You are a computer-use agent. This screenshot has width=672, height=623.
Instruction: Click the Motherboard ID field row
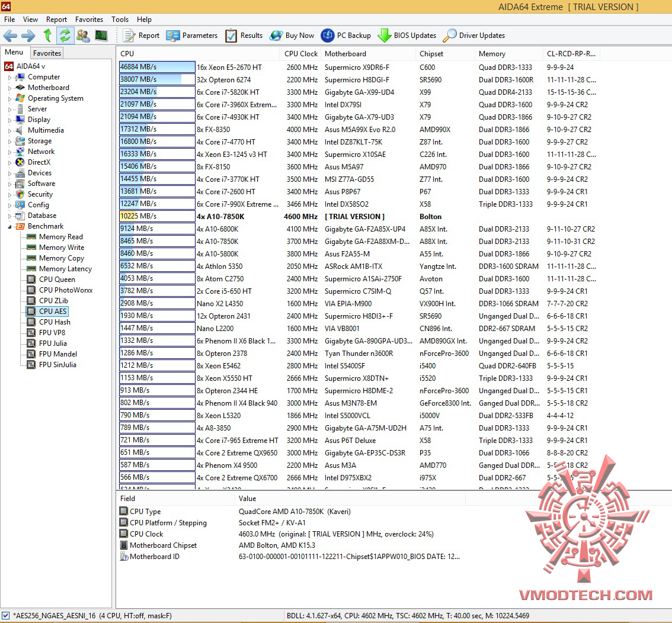coord(290,557)
